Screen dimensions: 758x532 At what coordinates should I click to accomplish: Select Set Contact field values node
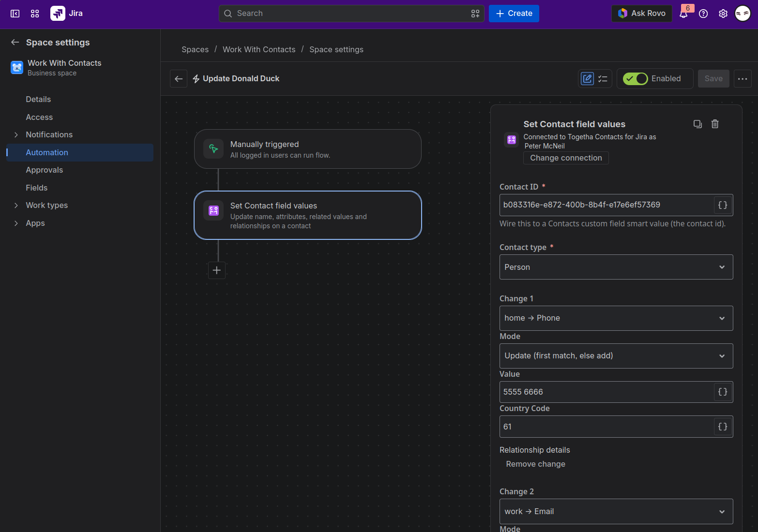(308, 215)
